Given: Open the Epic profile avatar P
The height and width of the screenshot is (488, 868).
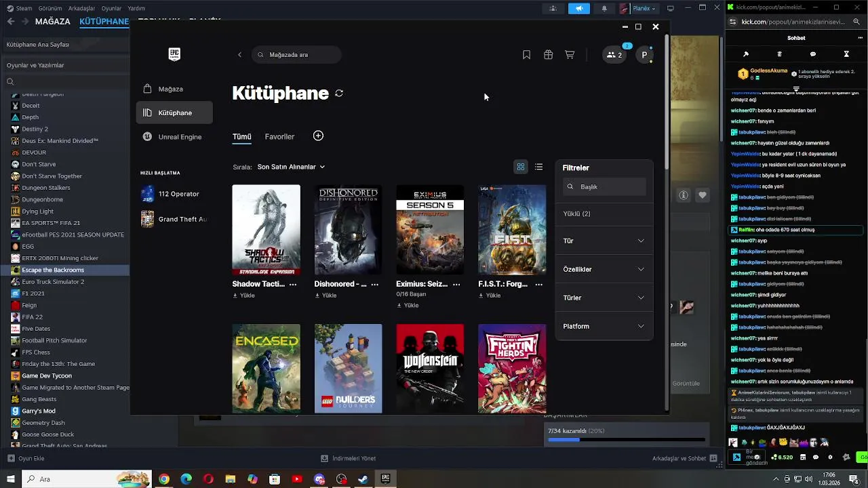Looking at the screenshot, I should [644, 55].
